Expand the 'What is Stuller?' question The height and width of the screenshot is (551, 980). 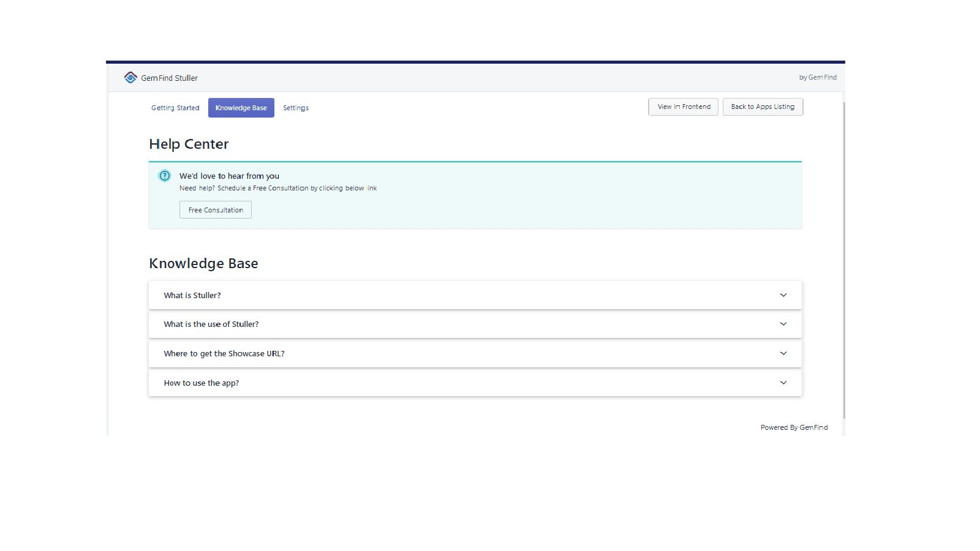(x=192, y=295)
